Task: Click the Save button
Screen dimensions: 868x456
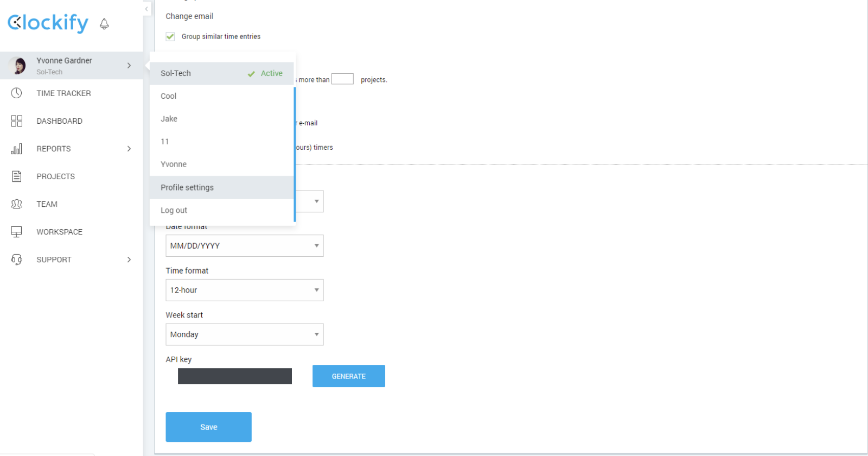Action: click(208, 427)
